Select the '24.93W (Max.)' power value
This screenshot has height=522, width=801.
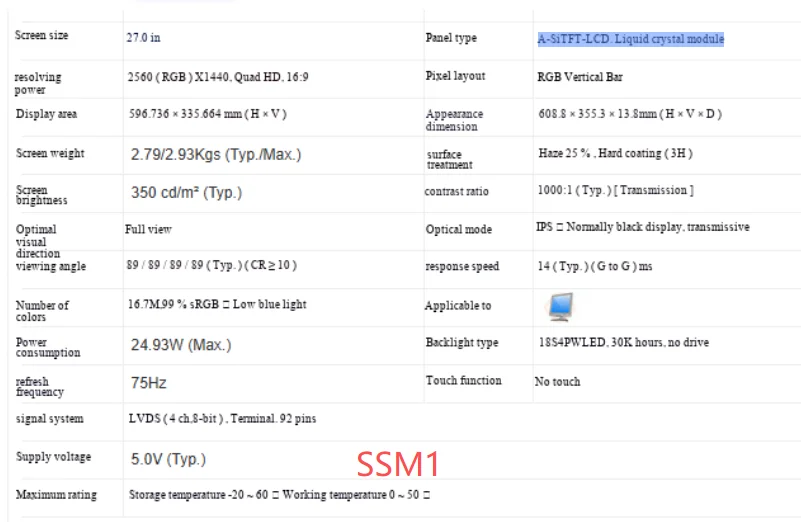tap(181, 345)
